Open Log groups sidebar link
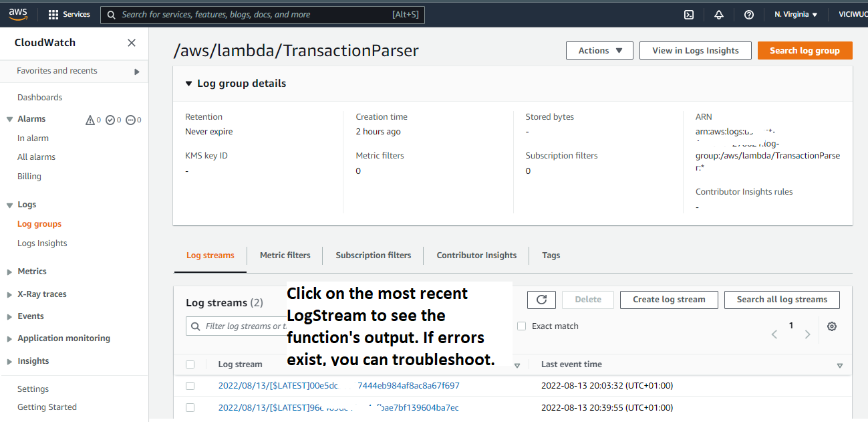Screen dimensions: 868x422 click(39, 224)
